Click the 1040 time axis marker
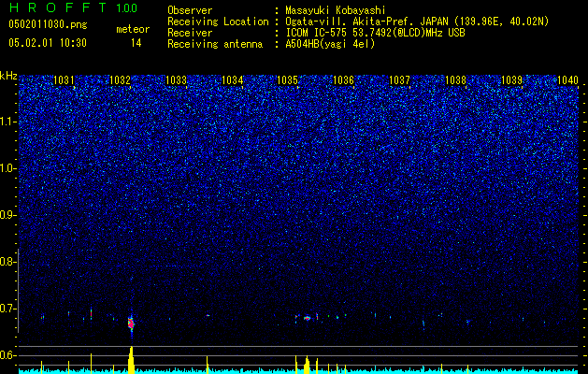 coord(567,80)
